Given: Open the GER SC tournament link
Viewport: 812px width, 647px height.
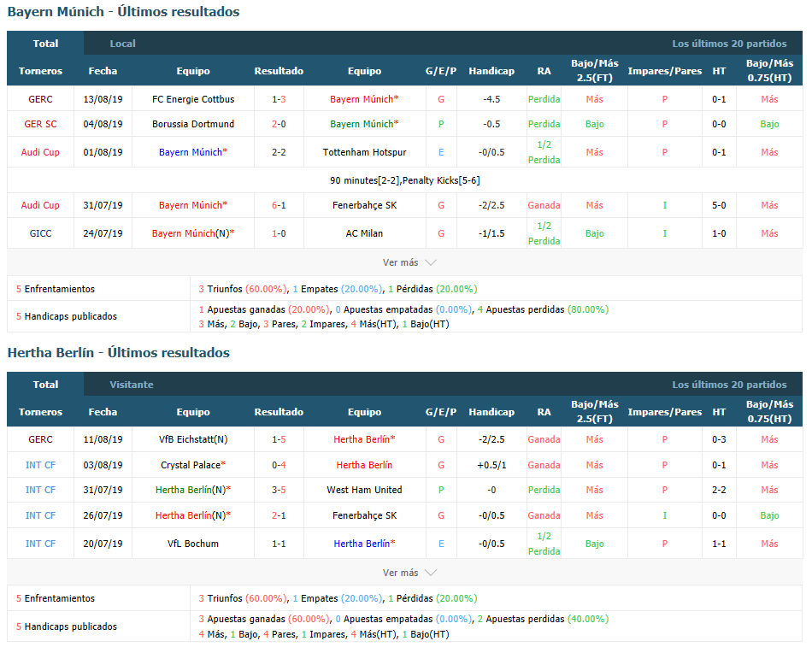Looking at the screenshot, I should (x=40, y=124).
